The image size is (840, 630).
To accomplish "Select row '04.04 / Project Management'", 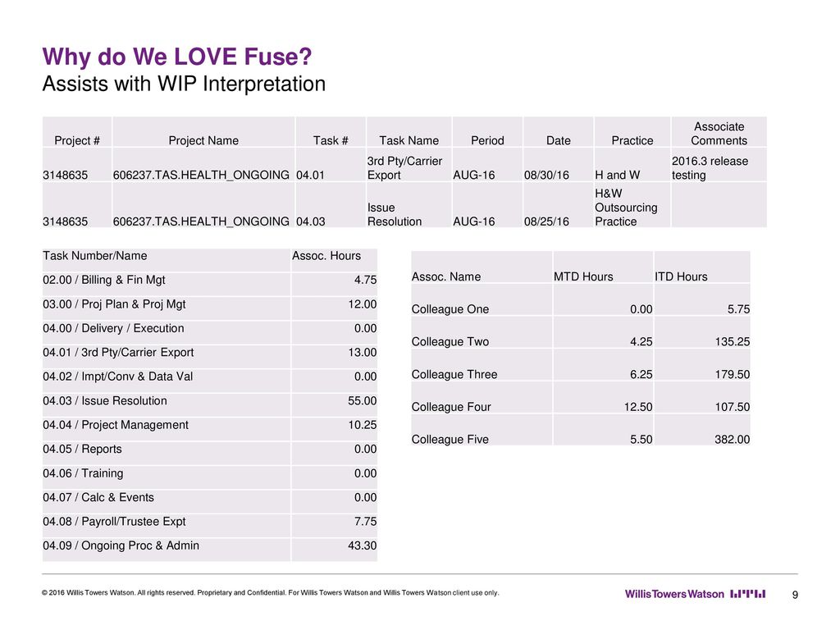I will pos(210,429).
